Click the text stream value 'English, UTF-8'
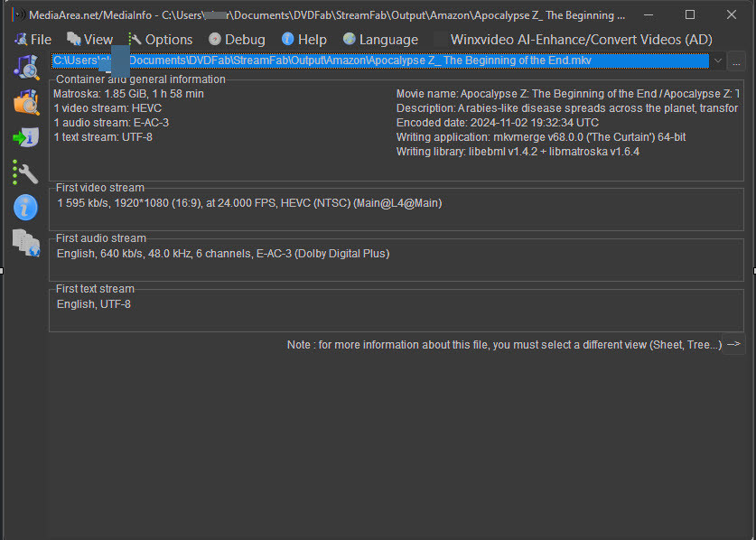Image resolution: width=756 pixels, height=540 pixels. point(94,303)
